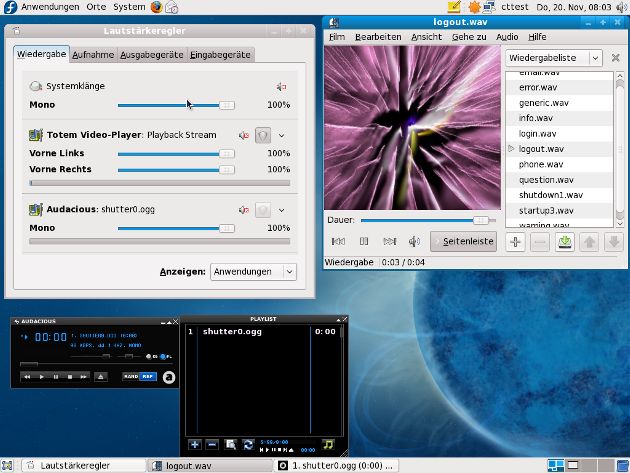
Task: Launch Firefox from the top panel
Action: click(x=156, y=7)
